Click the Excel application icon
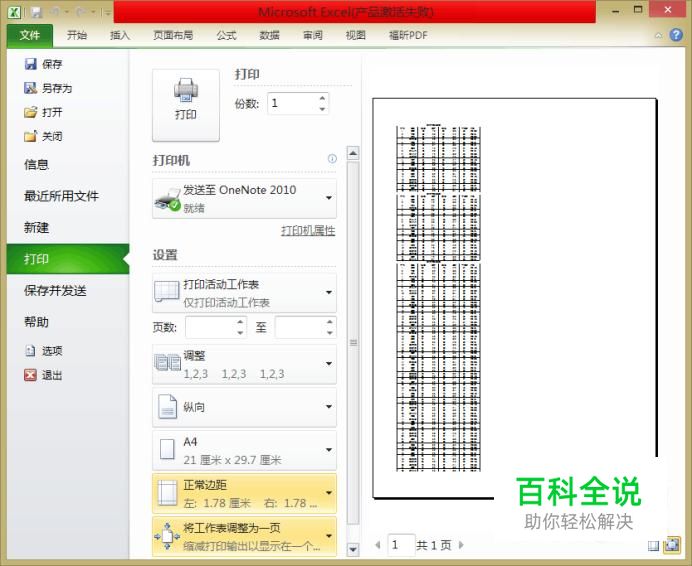Viewport: 692px width, 566px height. tap(15, 12)
